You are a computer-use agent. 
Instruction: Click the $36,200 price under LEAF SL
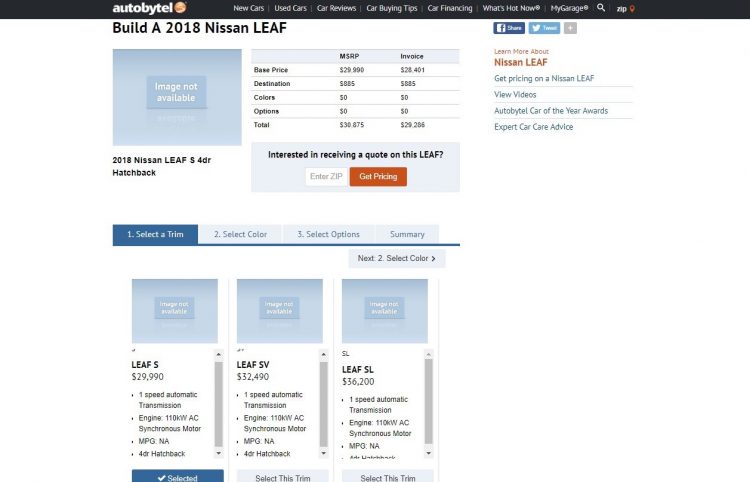(358, 382)
